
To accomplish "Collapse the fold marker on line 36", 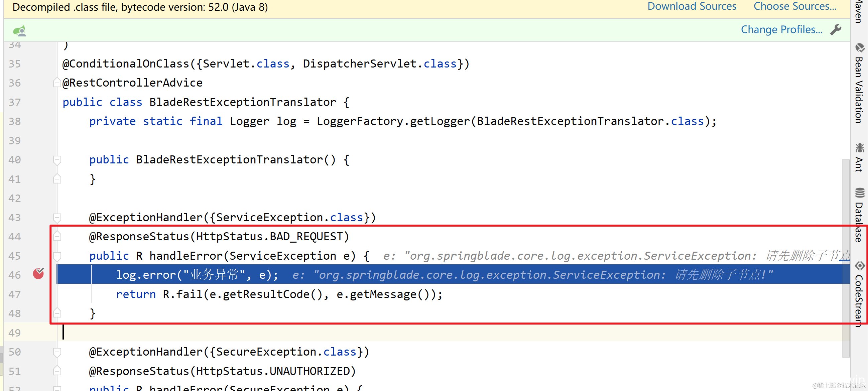I will [x=56, y=83].
